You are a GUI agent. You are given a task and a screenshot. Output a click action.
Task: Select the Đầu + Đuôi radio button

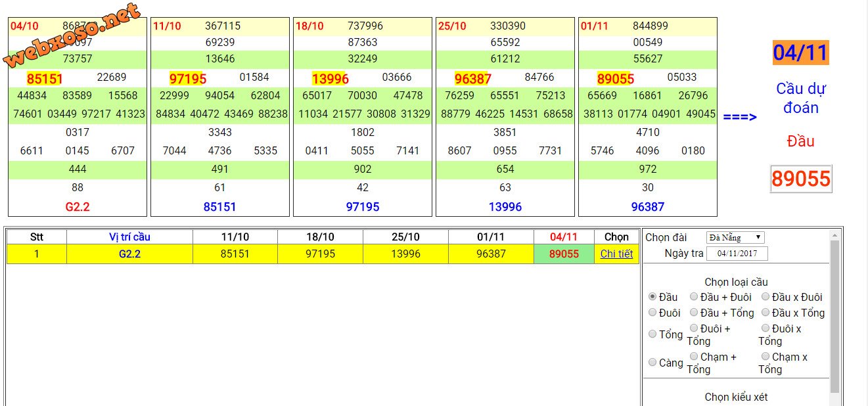[694, 297]
